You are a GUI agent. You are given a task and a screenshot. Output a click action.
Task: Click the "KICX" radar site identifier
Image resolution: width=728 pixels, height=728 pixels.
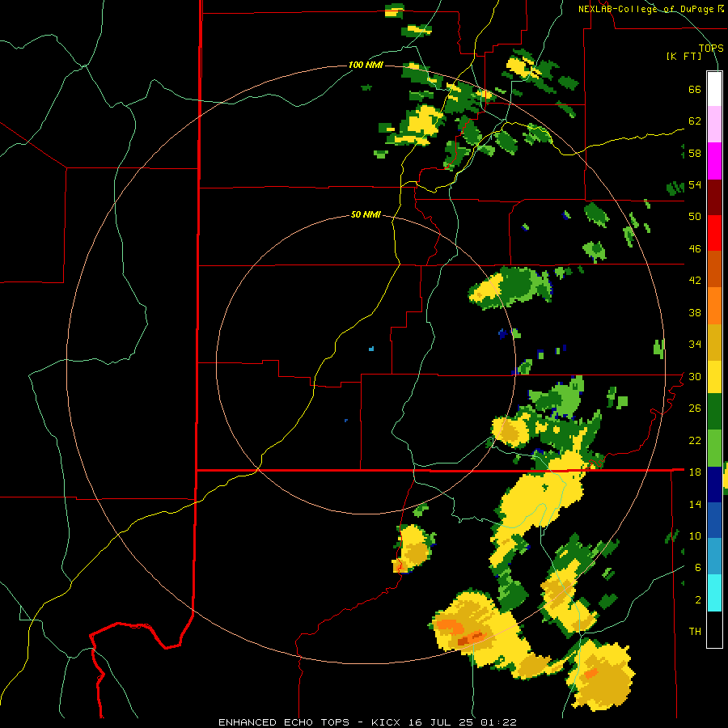[387, 722]
